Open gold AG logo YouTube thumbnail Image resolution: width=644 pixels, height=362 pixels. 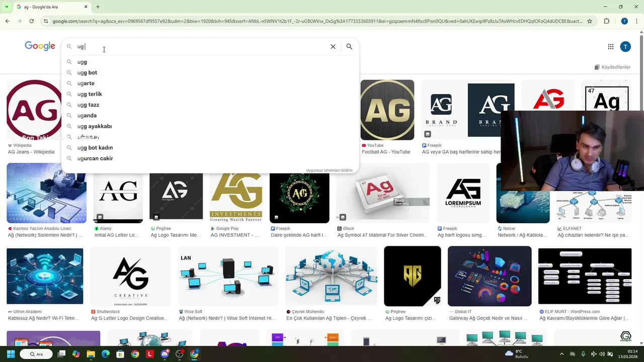pyautogui.click(x=387, y=110)
